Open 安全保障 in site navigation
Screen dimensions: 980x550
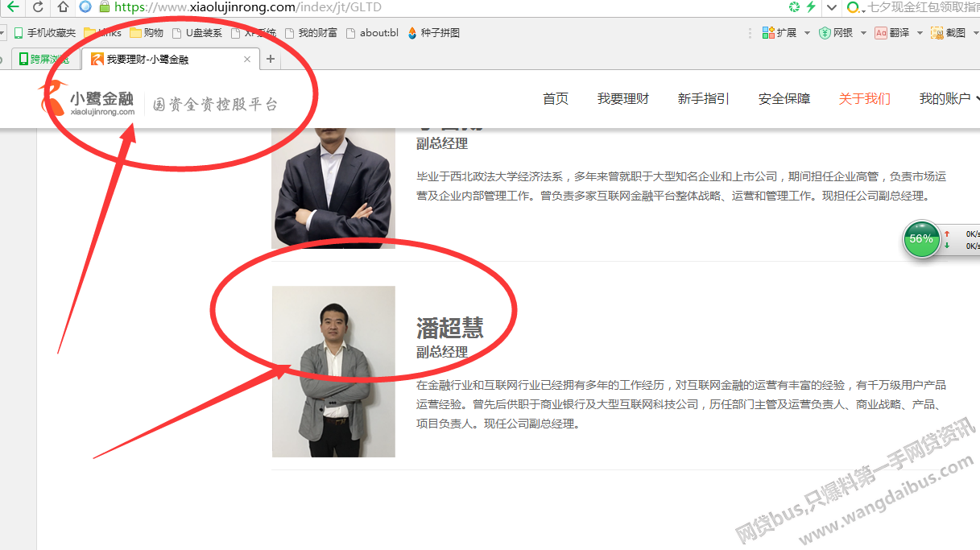784,99
